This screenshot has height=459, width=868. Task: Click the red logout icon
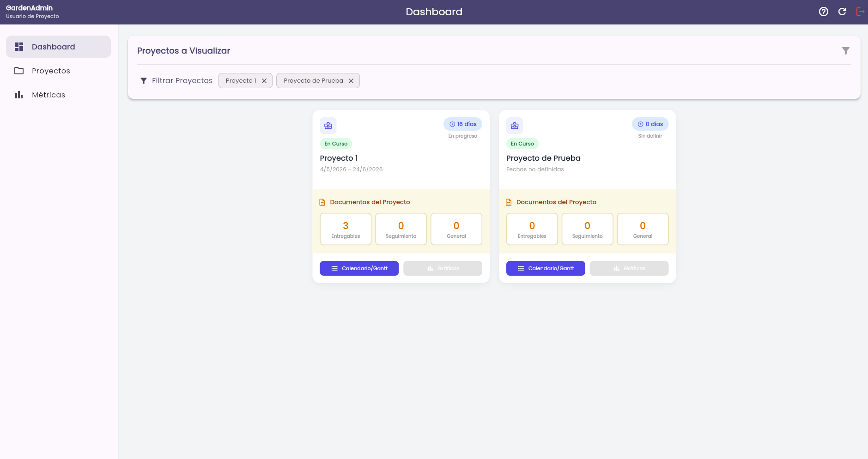pos(860,12)
